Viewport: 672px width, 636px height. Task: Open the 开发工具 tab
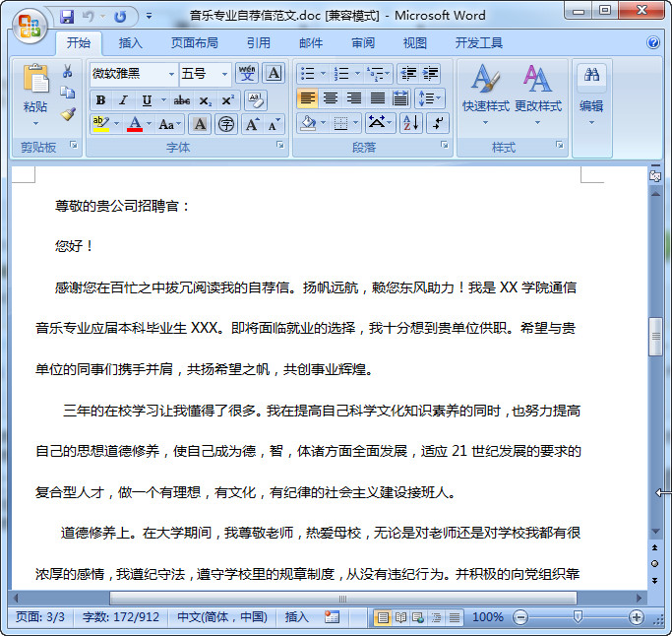tap(479, 43)
